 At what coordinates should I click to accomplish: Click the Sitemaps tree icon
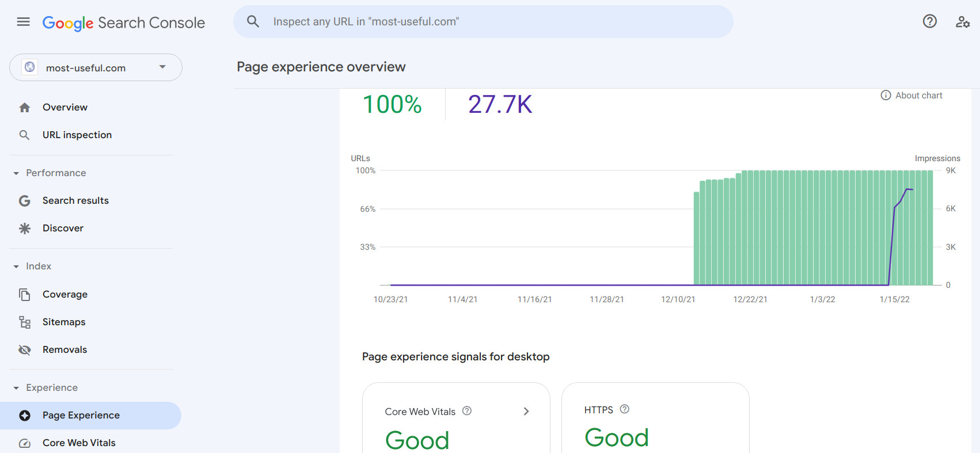(x=24, y=322)
